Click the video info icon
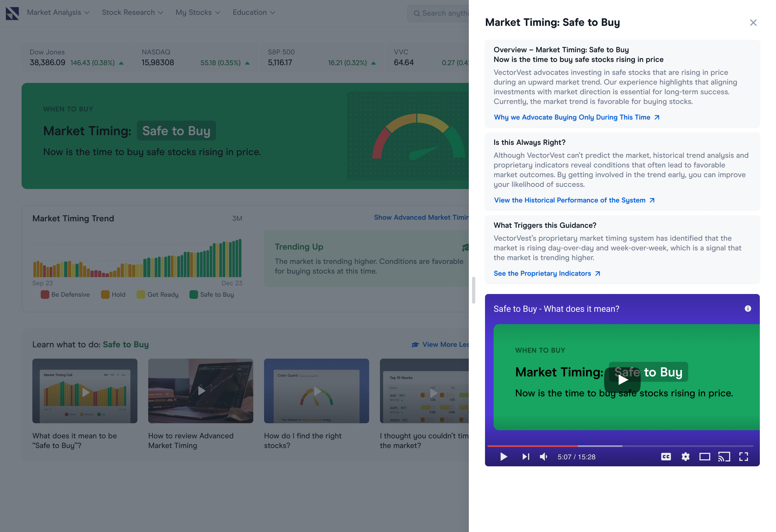 (748, 309)
